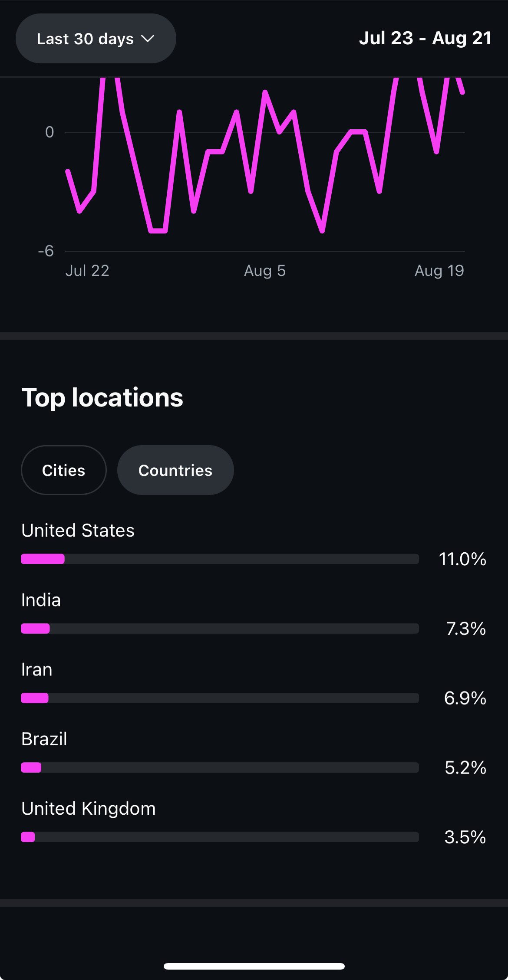Tap the Aug 19 chart axis label
The width and height of the screenshot is (508, 980).
pos(439,271)
